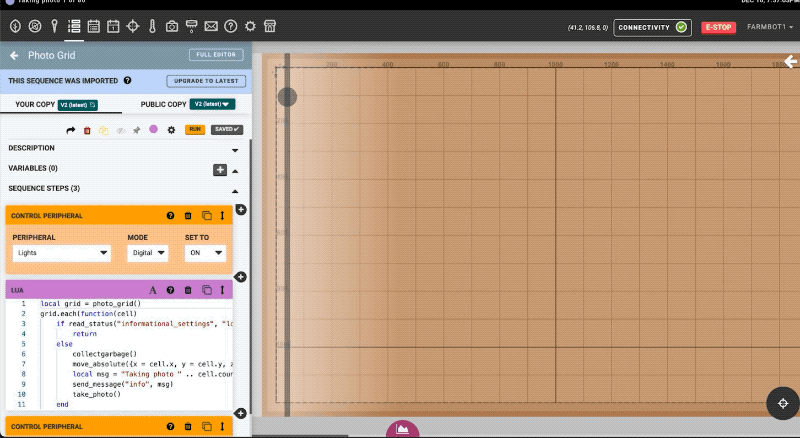Delete the first Control Peripheral step
Screen dimensions: 800x438
(x=188, y=215)
